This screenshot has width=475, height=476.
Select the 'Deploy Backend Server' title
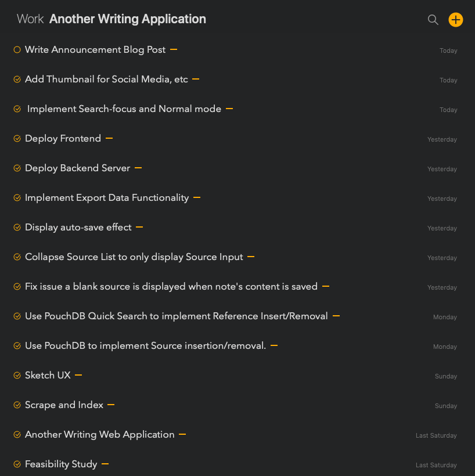coord(77,168)
